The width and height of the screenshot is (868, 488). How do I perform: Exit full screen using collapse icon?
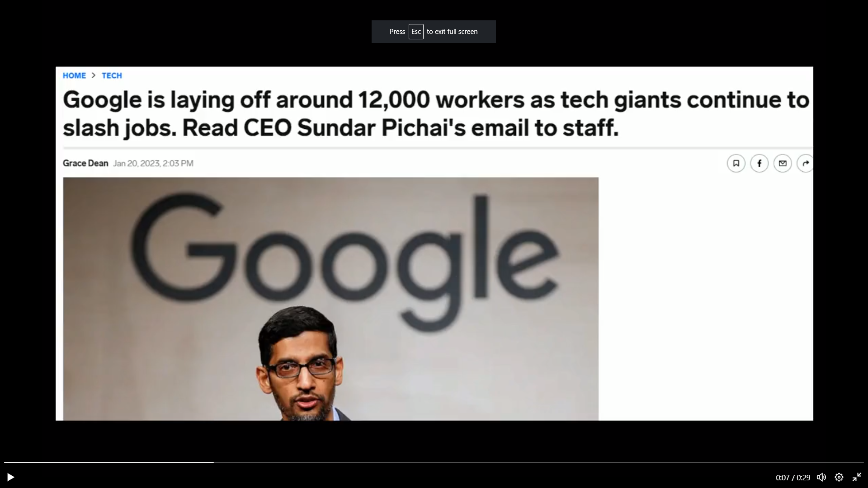click(x=857, y=477)
